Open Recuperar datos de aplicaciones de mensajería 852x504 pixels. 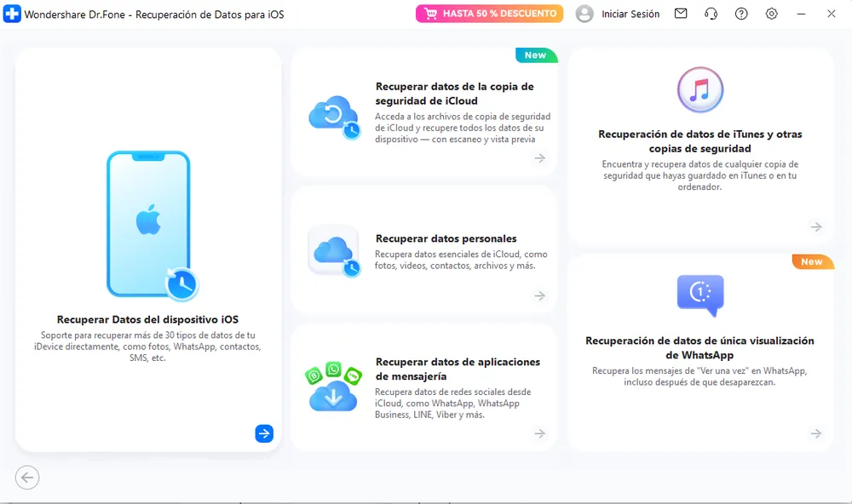pos(458,369)
